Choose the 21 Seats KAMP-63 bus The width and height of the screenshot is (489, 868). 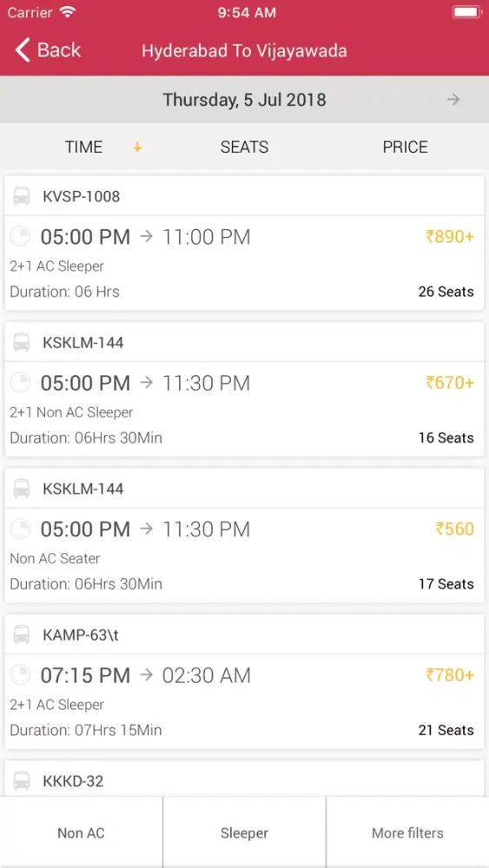[245, 681]
